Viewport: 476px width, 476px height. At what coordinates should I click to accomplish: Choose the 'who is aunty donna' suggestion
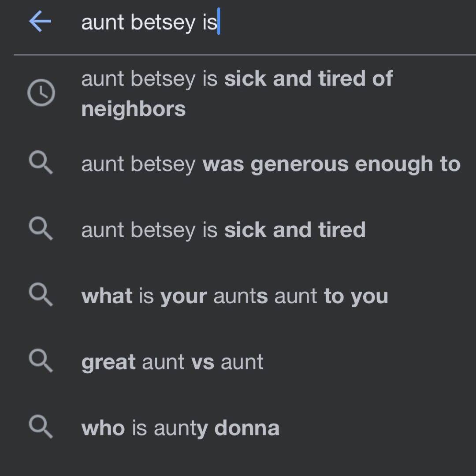(180, 428)
